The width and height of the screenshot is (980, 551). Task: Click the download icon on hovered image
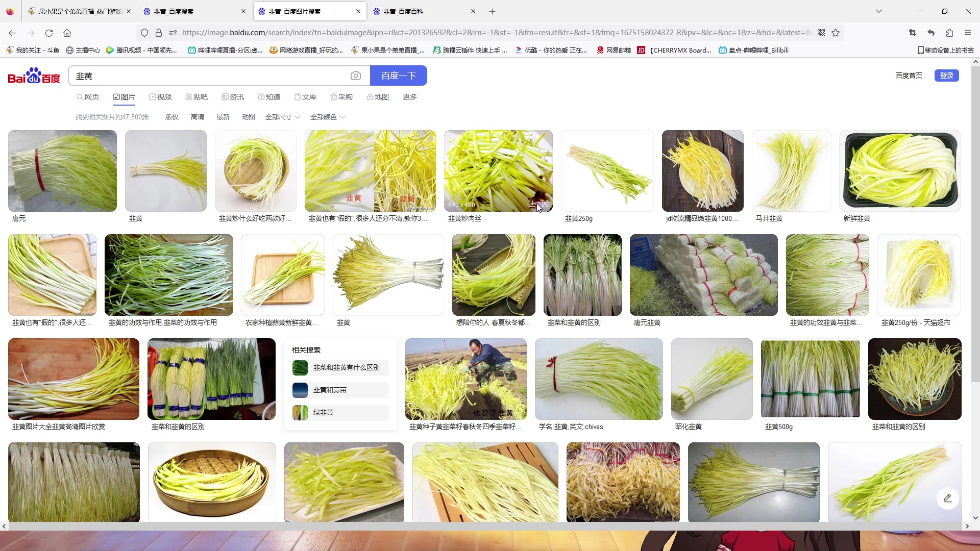click(533, 204)
